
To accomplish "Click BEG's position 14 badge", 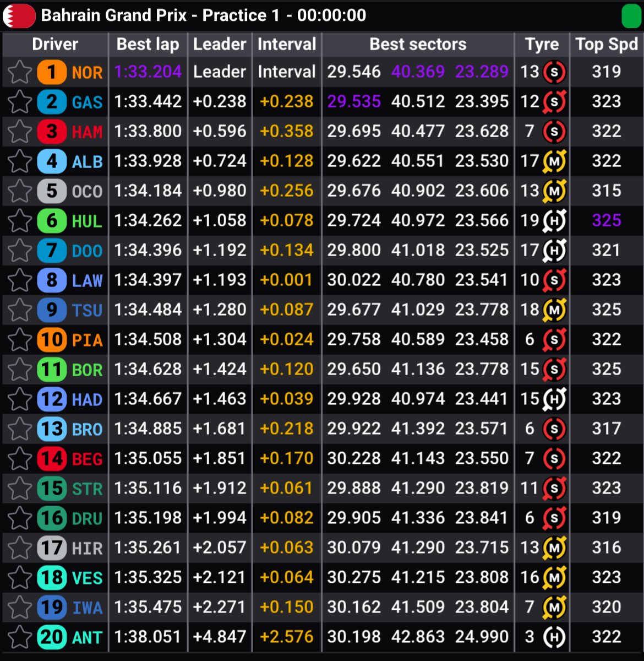I will point(52,459).
